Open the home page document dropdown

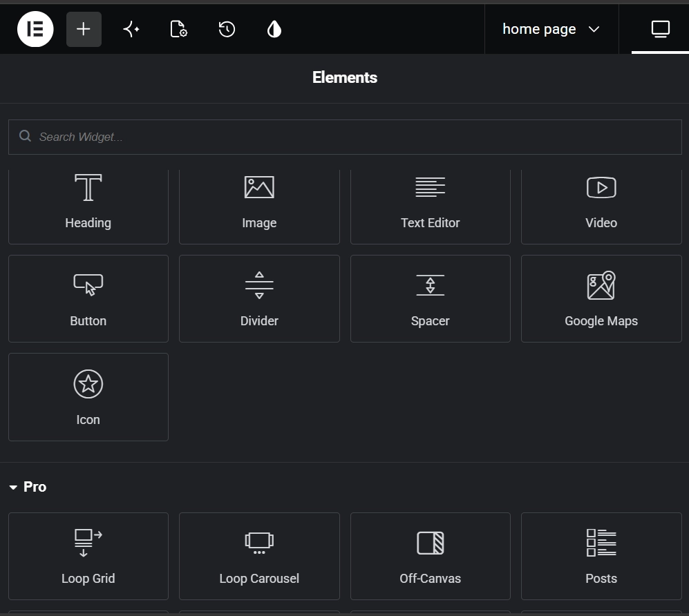[551, 30]
